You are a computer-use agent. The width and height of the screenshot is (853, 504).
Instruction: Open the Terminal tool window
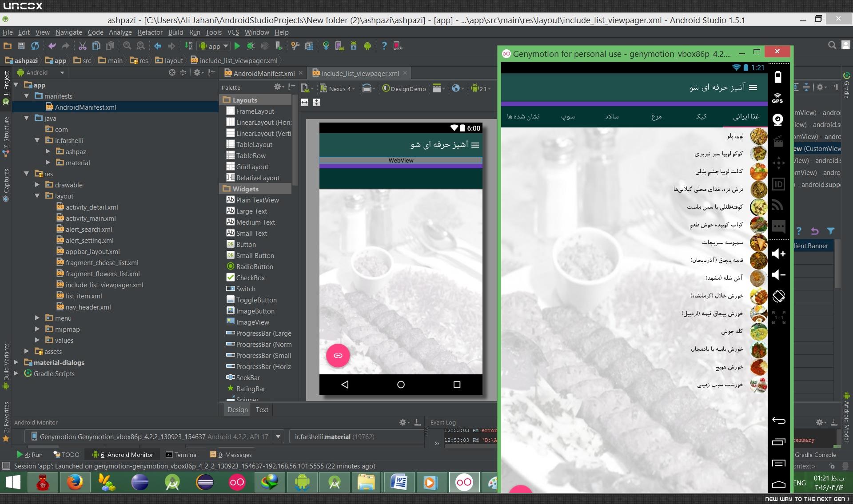tap(181, 455)
